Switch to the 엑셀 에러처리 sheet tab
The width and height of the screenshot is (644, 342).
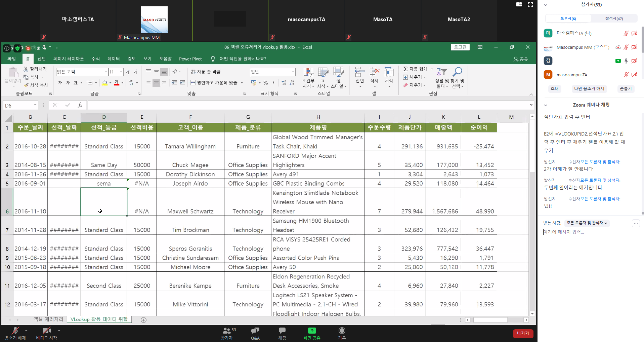(48, 319)
